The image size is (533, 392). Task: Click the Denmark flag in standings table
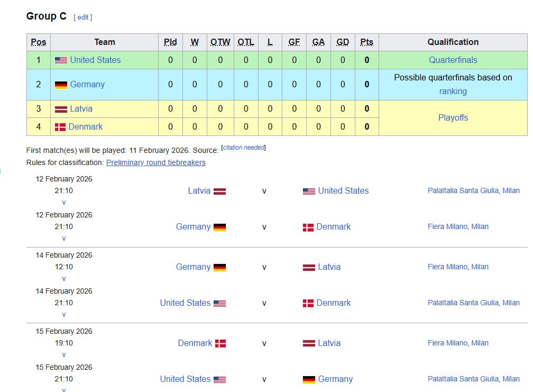tap(60, 127)
